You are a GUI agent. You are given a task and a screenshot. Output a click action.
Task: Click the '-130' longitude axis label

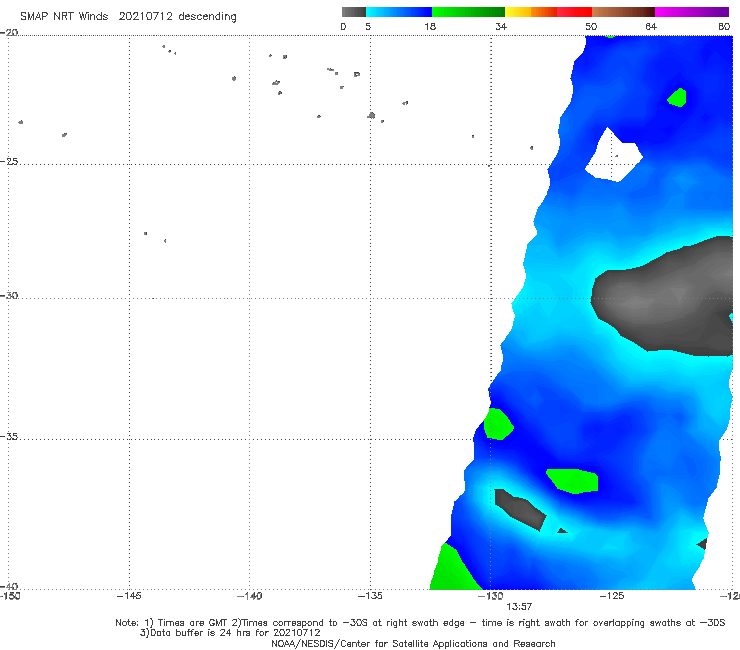(491, 596)
